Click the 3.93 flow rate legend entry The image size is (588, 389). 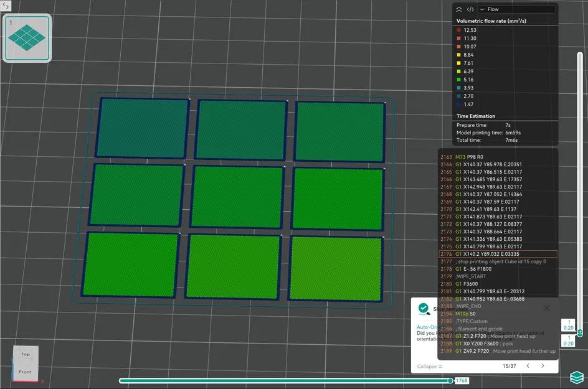click(465, 88)
